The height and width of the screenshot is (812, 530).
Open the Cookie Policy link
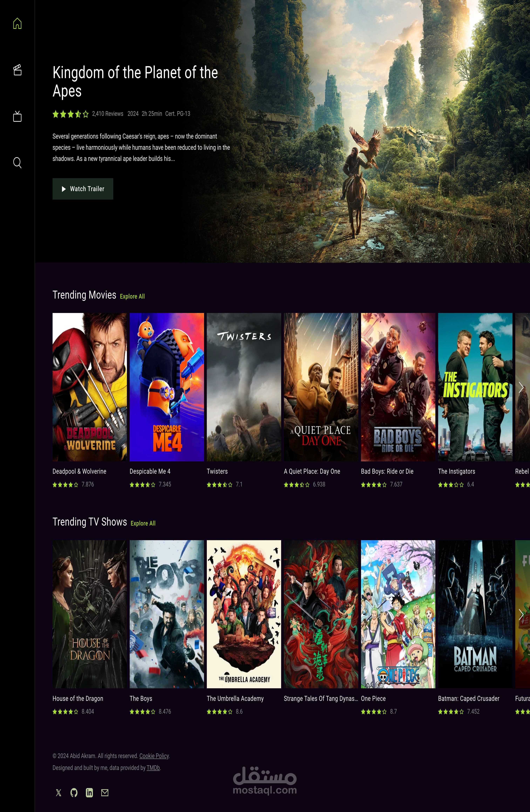click(x=154, y=756)
